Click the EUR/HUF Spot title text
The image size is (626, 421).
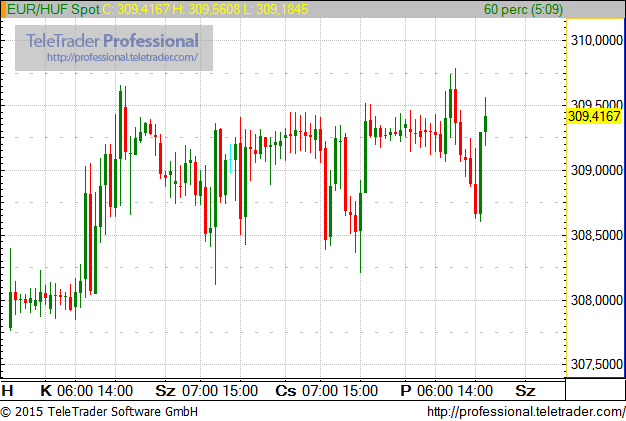pos(53,9)
